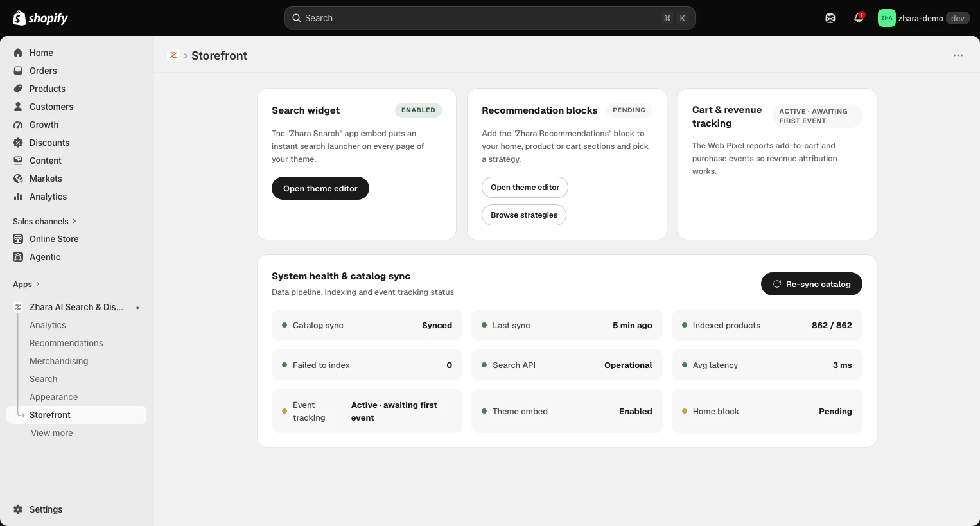Image resolution: width=980 pixels, height=526 pixels.
Task: Select the Storefront subpage in sidebar
Action: coord(76,415)
